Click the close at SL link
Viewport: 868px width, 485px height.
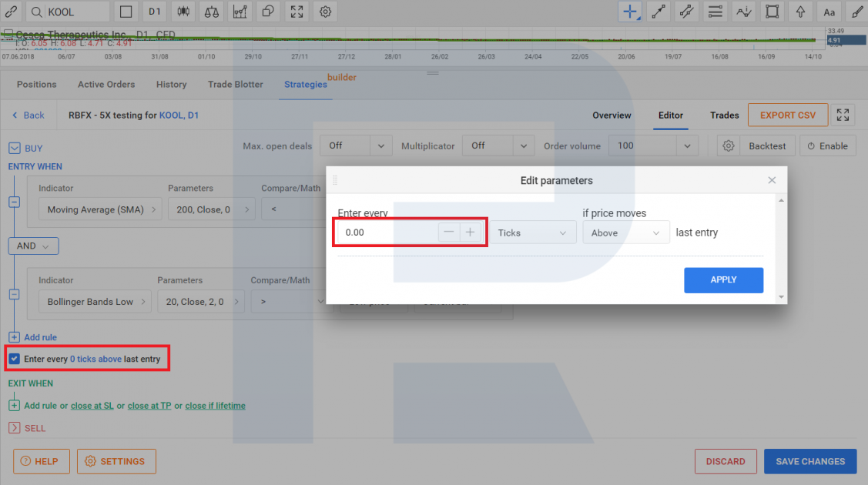point(92,406)
